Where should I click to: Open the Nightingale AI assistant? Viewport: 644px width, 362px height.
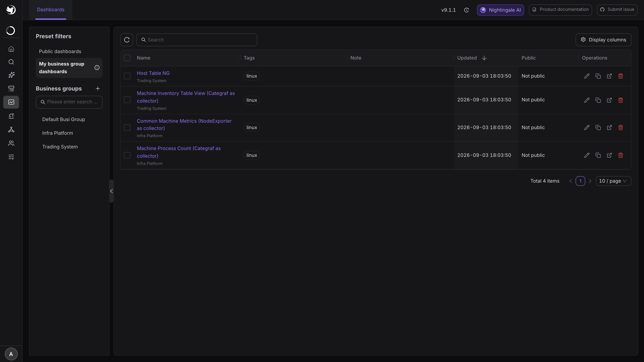(x=500, y=10)
